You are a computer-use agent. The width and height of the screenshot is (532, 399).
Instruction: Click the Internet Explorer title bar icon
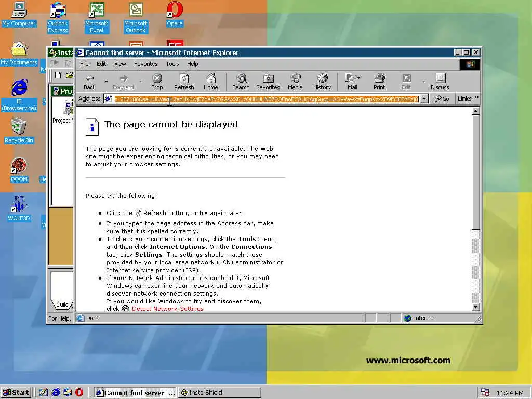[80, 52]
